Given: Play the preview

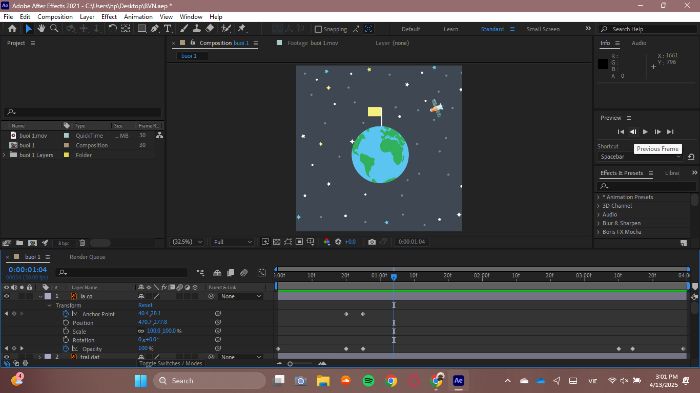Looking at the screenshot, I should click(x=645, y=132).
